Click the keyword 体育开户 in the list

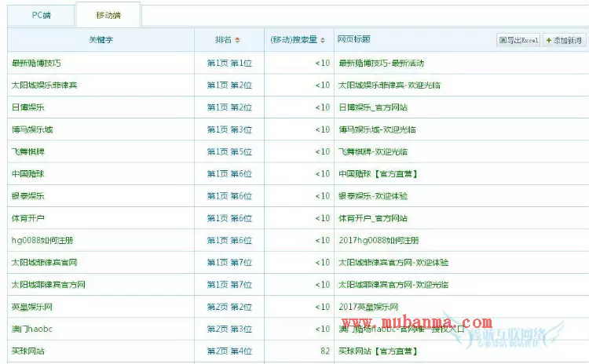point(27,218)
